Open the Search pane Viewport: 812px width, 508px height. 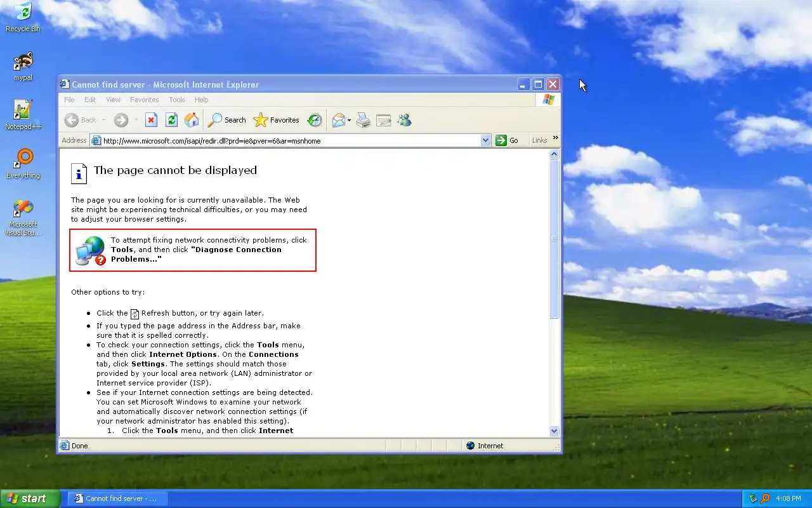point(227,120)
